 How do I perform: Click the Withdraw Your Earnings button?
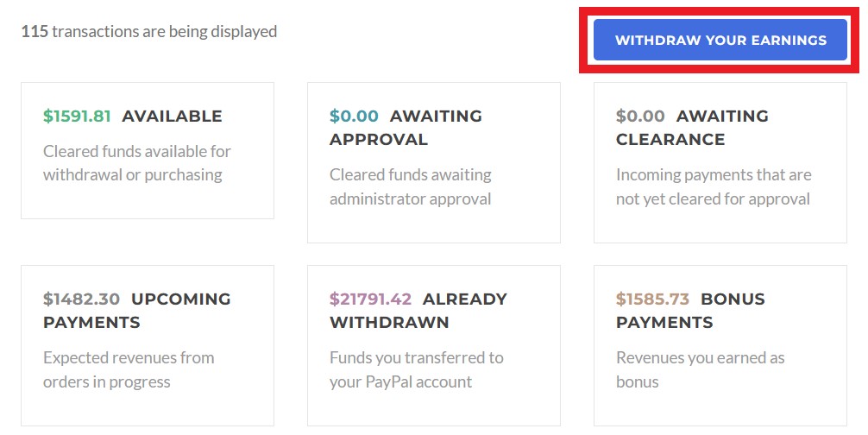click(720, 41)
